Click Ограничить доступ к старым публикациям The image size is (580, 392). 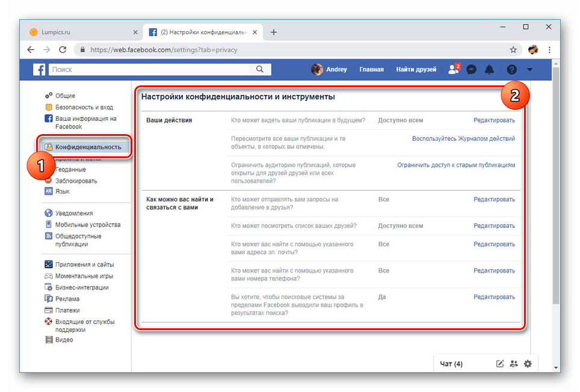[x=456, y=164]
